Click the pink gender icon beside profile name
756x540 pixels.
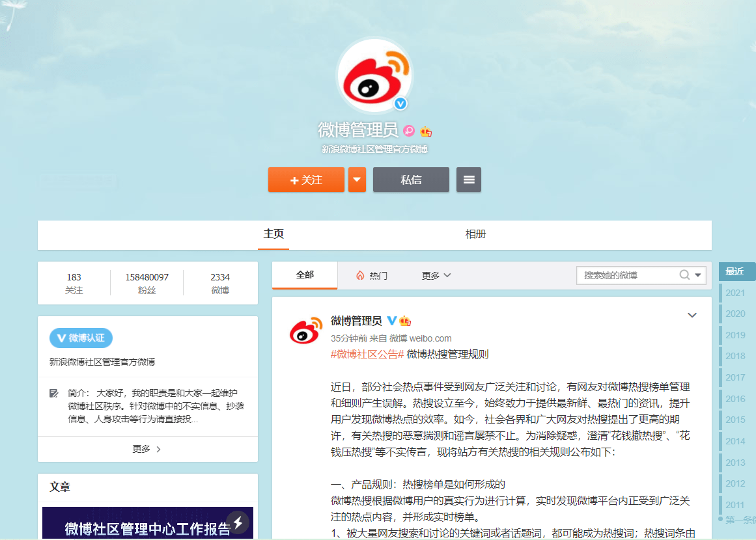[409, 131]
